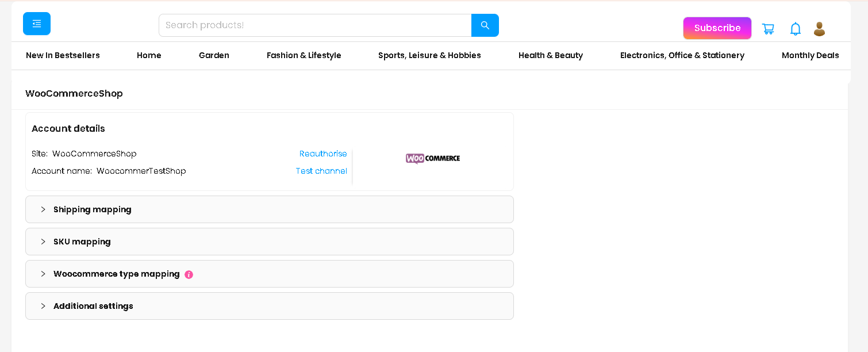Open the notifications bell icon
Screen dimensions: 868x352
pyautogui.click(x=796, y=29)
